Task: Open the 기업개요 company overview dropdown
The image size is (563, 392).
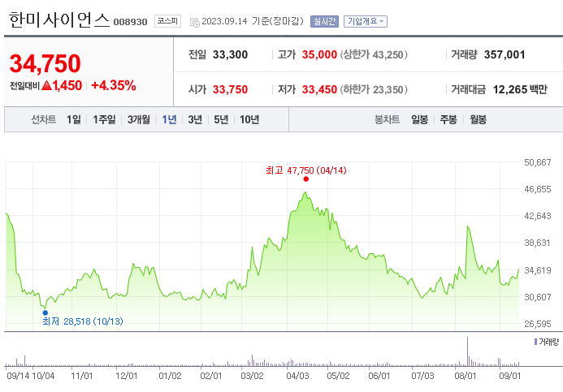Action: [x=365, y=22]
